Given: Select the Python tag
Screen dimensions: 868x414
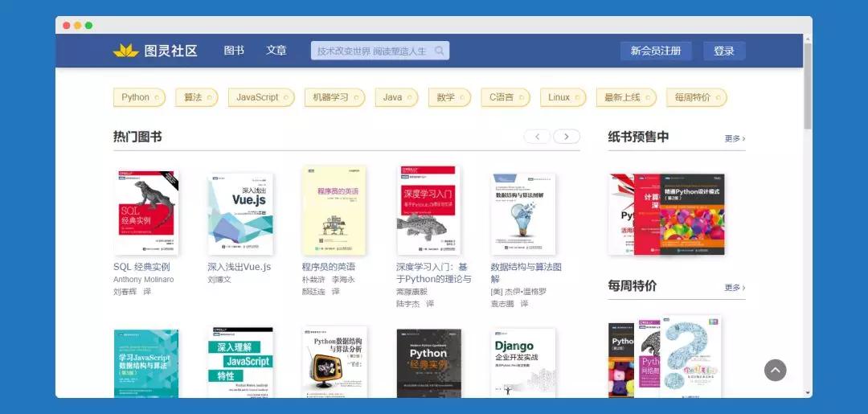Looking at the screenshot, I should click(x=139, y=97).
